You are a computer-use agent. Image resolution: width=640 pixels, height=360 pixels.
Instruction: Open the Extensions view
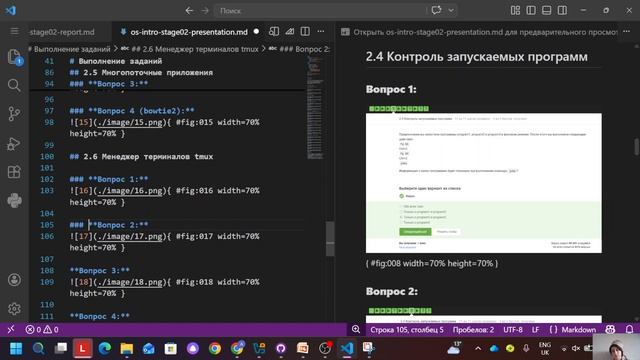point(14,172)
